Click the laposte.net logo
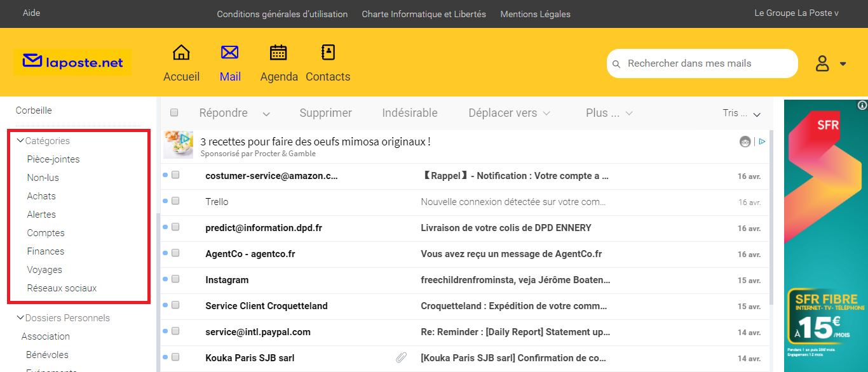 tap(72, 62)
